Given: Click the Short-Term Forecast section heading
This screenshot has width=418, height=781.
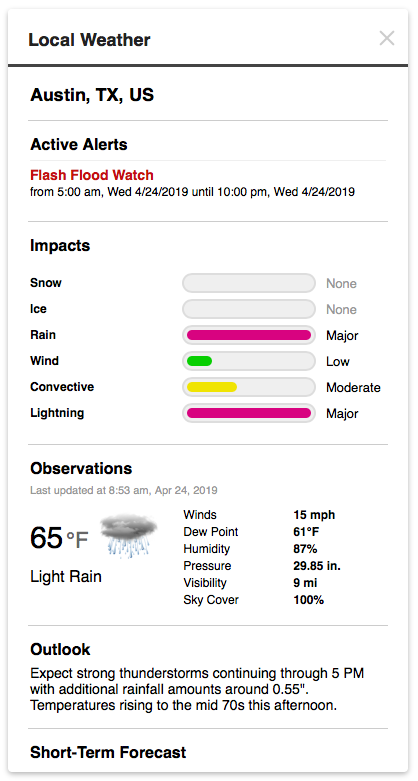Looking at the screenshot, I should coord(108,752).
